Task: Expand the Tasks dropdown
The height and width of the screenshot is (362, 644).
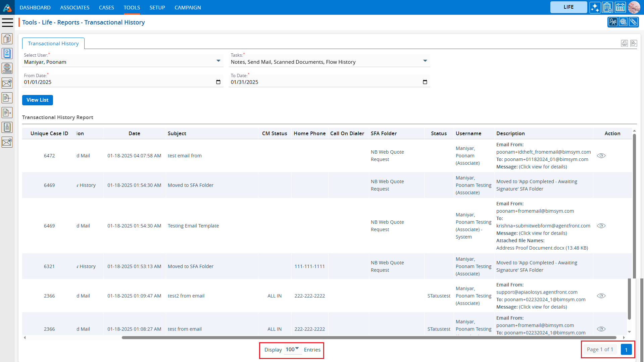Action: click(425, 61)
